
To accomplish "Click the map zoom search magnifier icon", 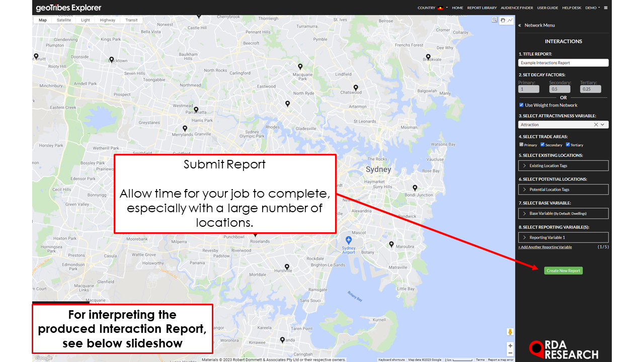I will point(495,20).
